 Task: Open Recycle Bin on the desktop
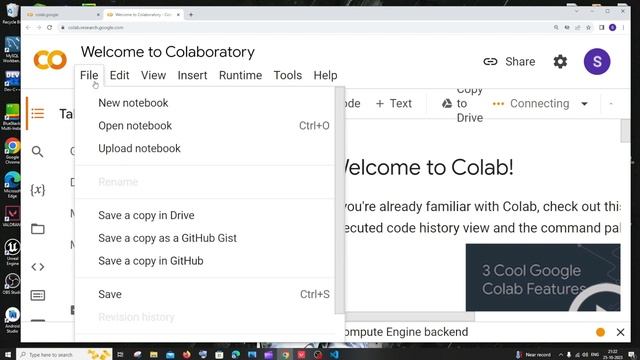12,13
